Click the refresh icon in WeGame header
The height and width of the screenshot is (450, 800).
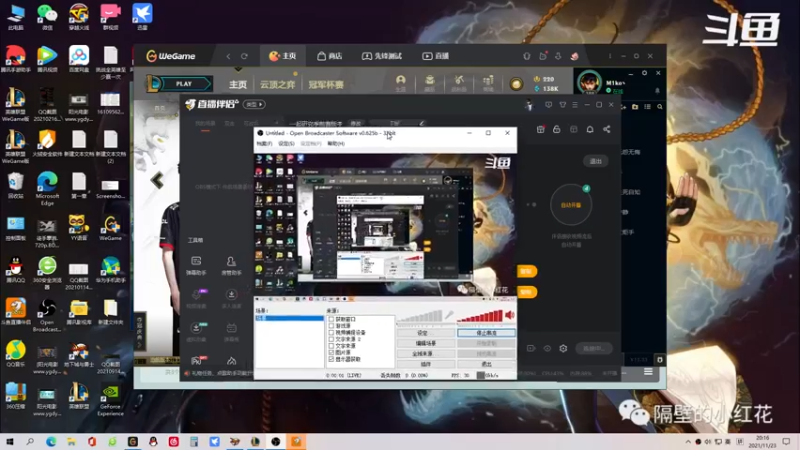click(244, 56)
